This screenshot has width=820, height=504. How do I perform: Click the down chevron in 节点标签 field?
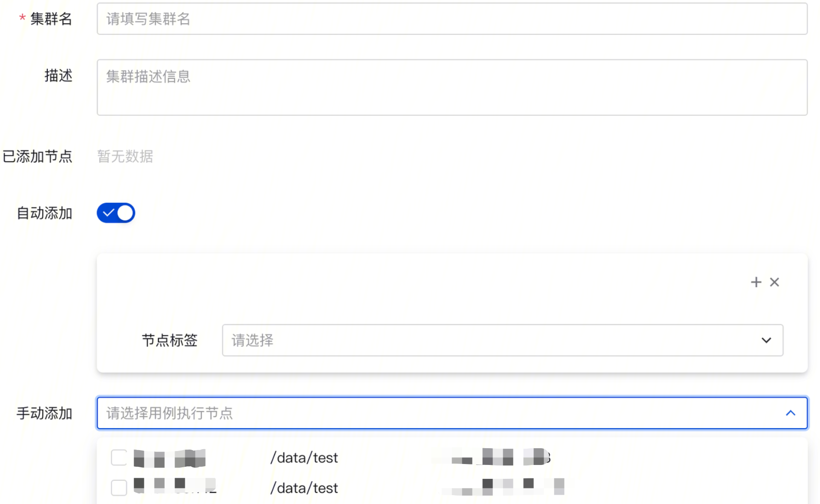point(767,340)
